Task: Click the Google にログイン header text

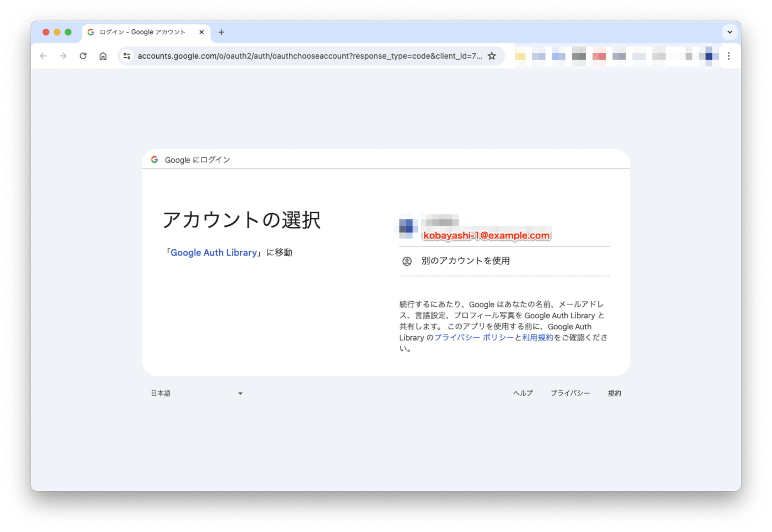Action: (197, 160)
